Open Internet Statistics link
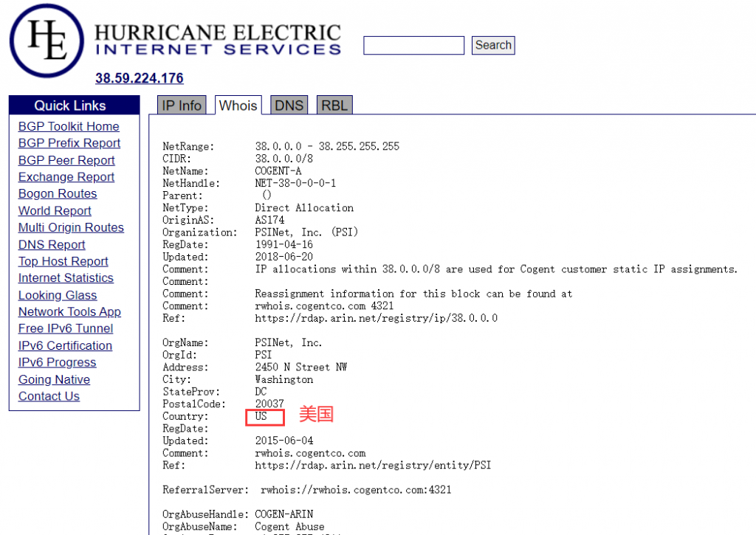The width and height of the screenshot is (756, 535). (x=66, y=278)
